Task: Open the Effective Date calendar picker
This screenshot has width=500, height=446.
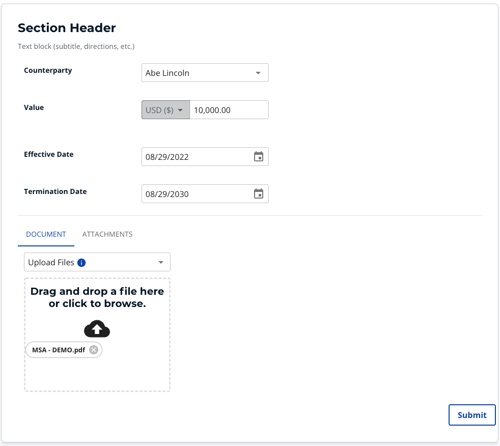Action: click(258, 156)
